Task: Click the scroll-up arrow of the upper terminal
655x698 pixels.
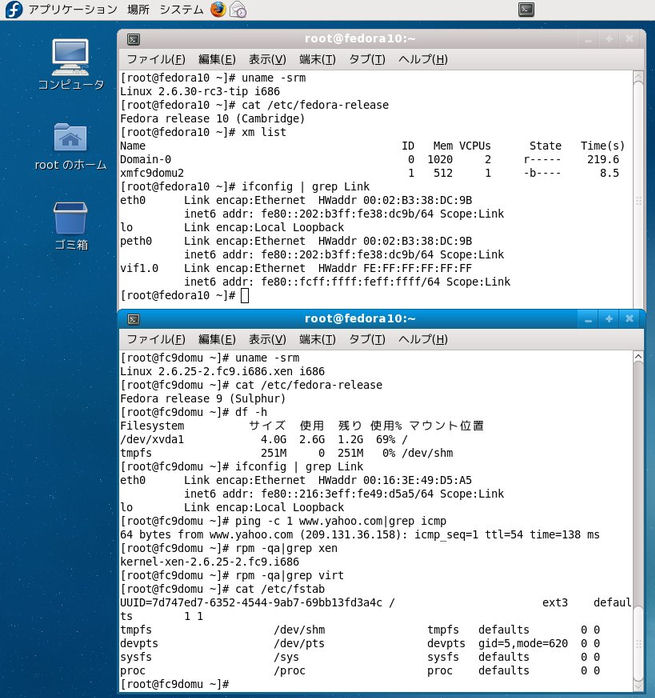Action: pos(638,77)
